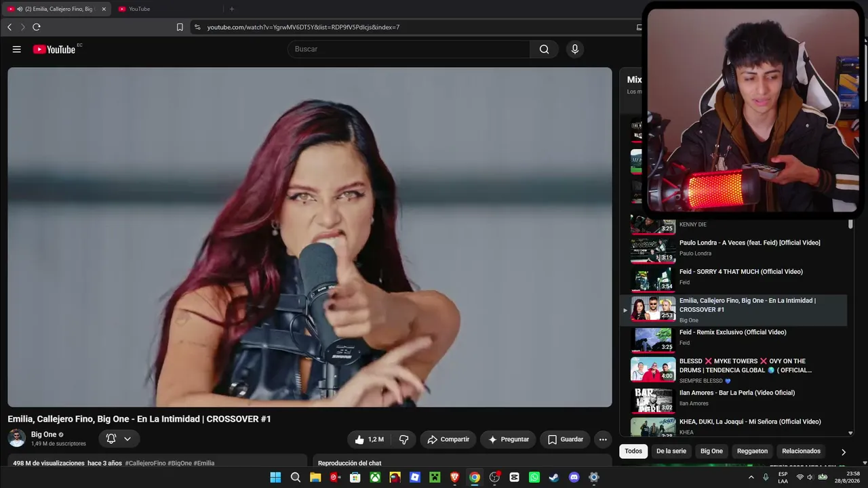Show hidden system tray icons
The height and width of the screenshot is (488, 868).
click(x=751, y=477)
